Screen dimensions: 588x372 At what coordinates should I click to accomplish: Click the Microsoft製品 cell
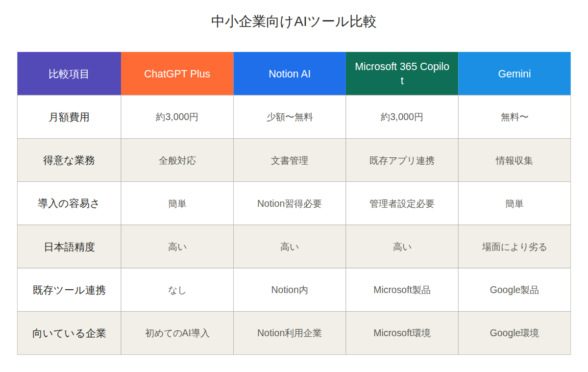click(x=402, y=290)
